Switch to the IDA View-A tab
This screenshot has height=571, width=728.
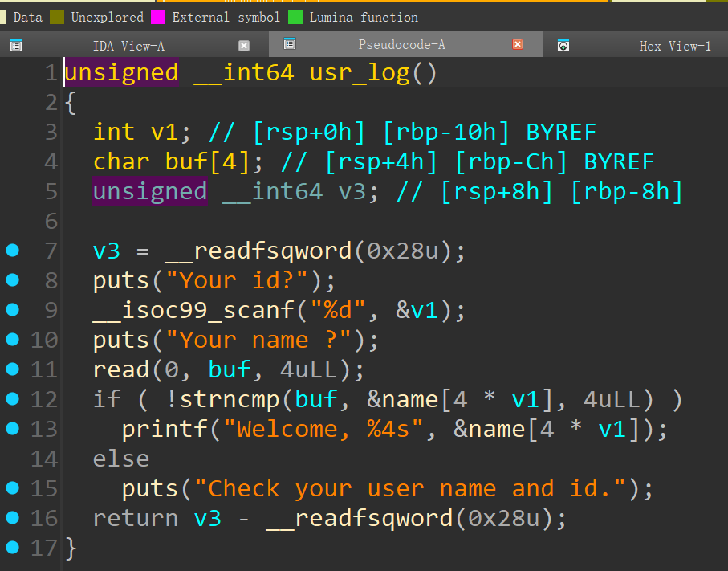[128, 46]
